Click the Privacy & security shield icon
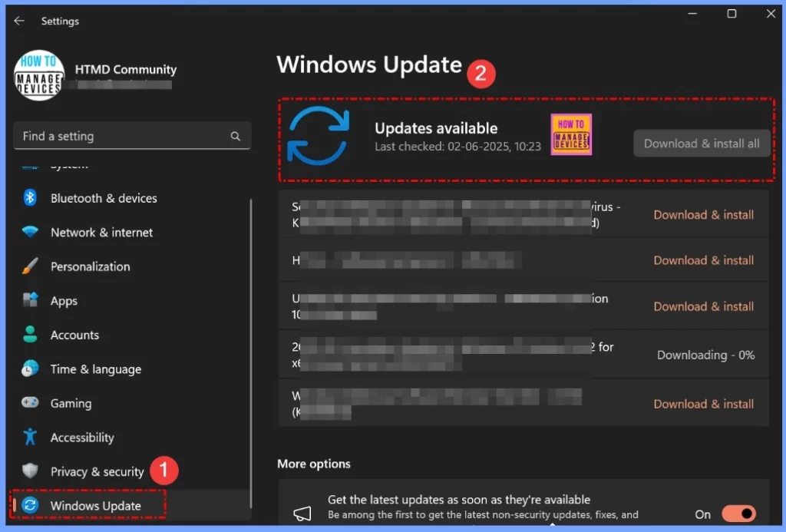The image size is (786, 532). click(30, 471)
